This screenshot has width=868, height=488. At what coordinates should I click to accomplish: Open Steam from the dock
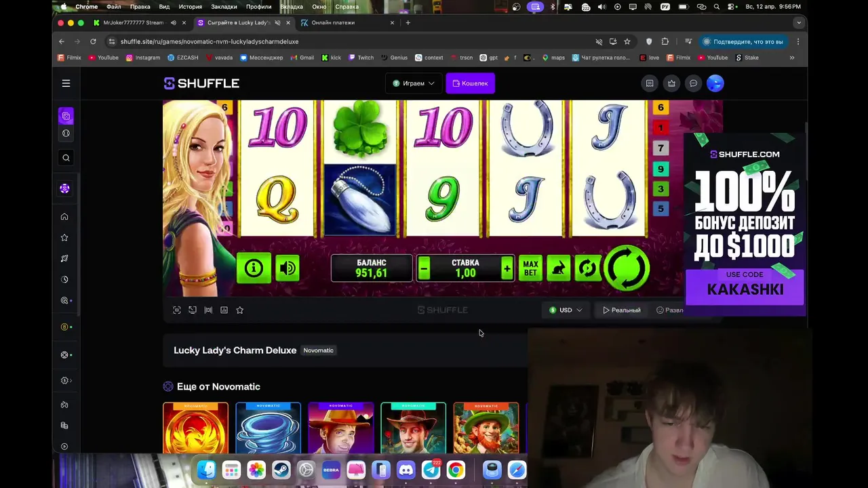tap(281, 470)
